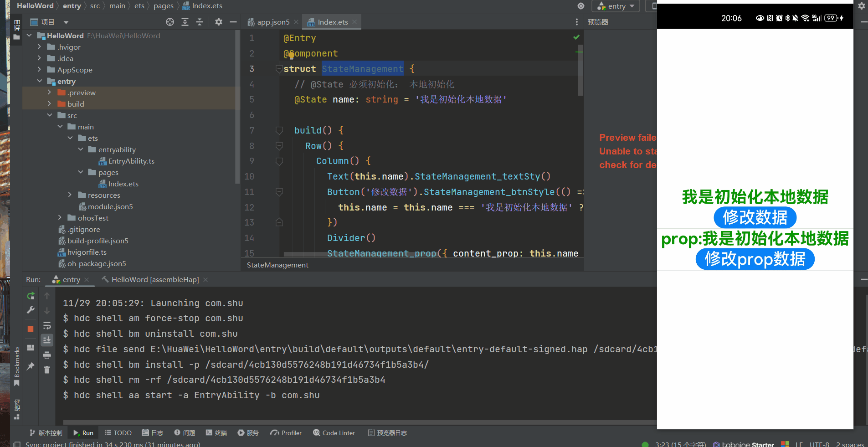Open project panel settings gear
Screen dimensions: 868x447
click(219, 22)
